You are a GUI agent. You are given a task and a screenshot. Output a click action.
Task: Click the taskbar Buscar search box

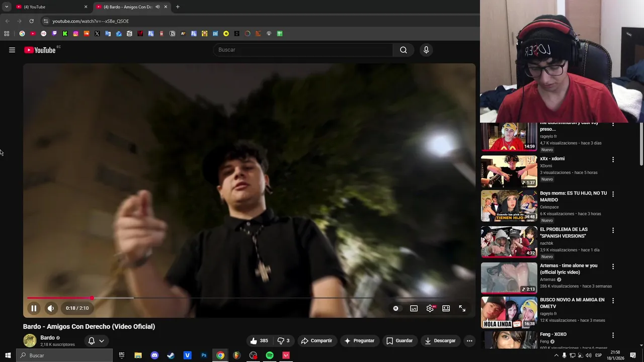click(x=64, y=355)
